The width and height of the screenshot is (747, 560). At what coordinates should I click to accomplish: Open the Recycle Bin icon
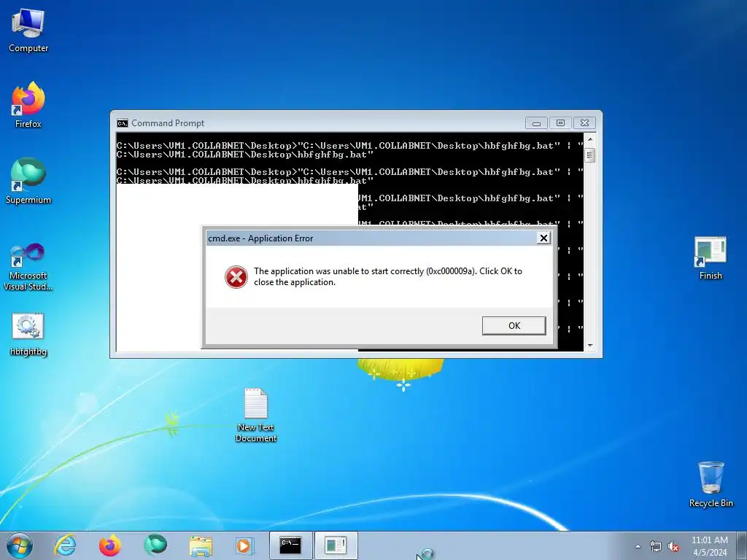pyautogui.click(x=711, y=484)
